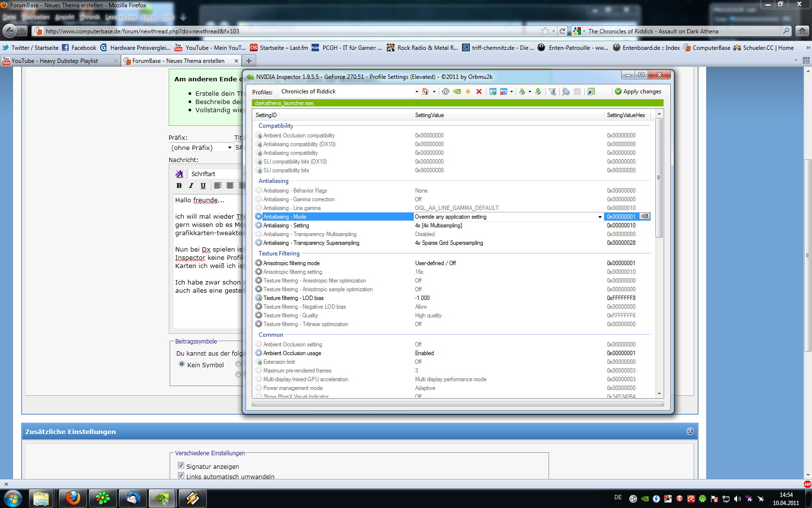Click the refresh profile arrows icon
Screen dimensions: 812x508
point(446,91)
